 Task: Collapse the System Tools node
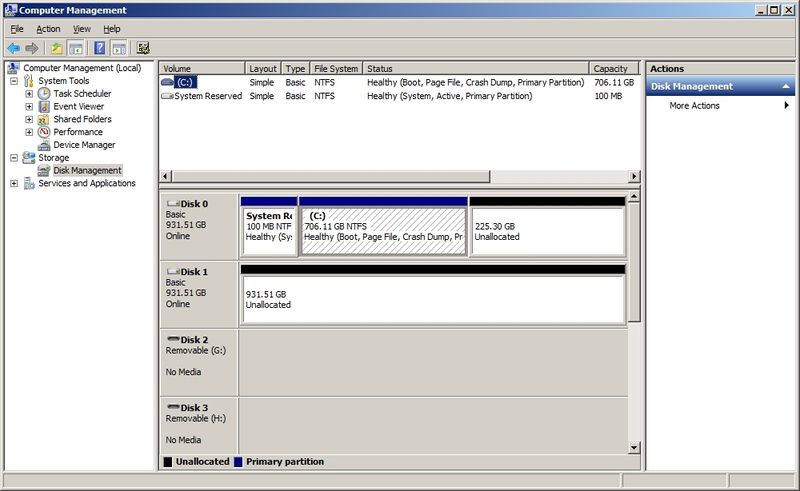pyautogui.click(x=14, y=81)
